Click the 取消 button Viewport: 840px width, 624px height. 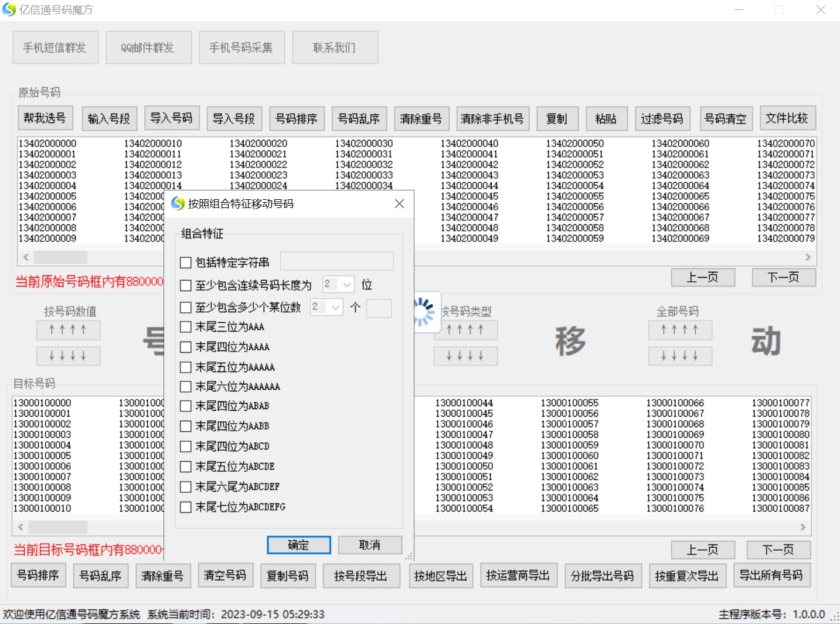pyautogui.click(x=370, y=545)
